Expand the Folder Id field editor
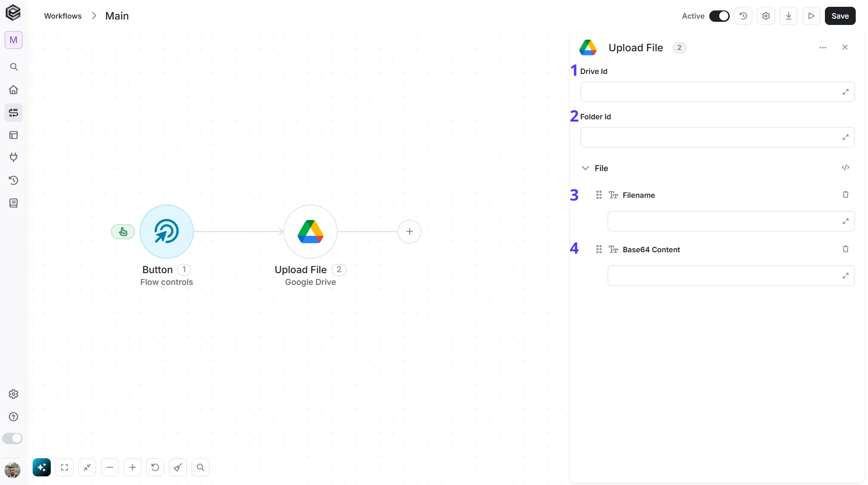Image resolution: width=868 pixels, height=485 pixels. [845, 137]
